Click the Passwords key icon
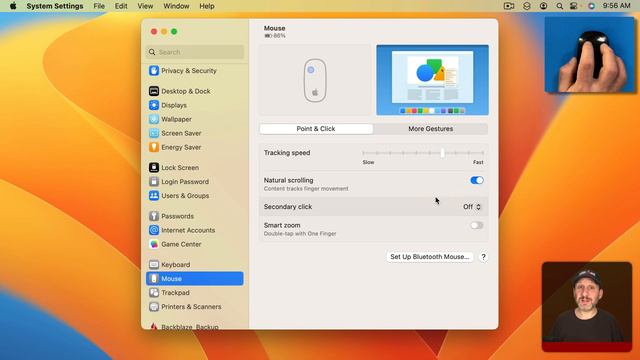This screenshot has width=640, height=360. point(154,216)
